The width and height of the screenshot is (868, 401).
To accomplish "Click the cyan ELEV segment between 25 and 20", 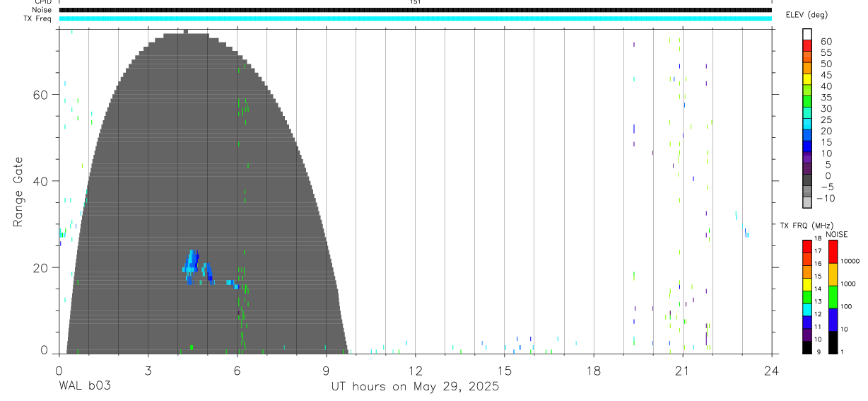I will pyautogui.click(x=807, y=123).
